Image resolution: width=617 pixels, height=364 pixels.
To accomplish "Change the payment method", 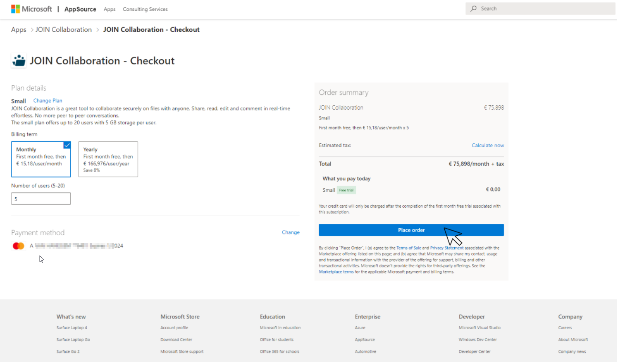I will tap(291, 232).
